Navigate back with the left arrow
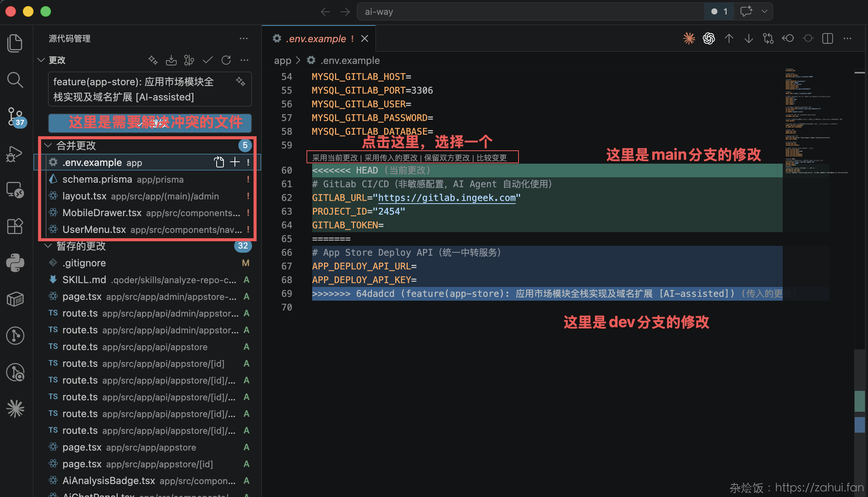 (325, 12)
